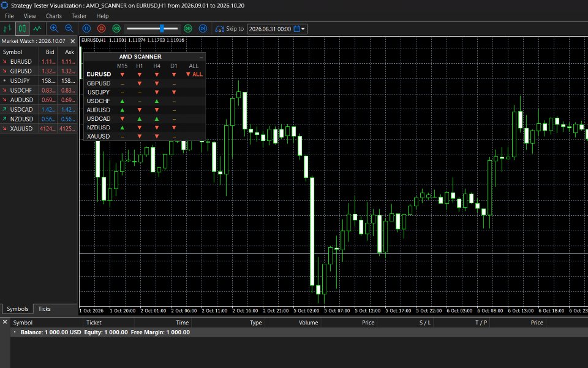Screen dimensions: 588x368
Task: Select EURUSD in Market Watch list
Action: (x=39, y=61)
